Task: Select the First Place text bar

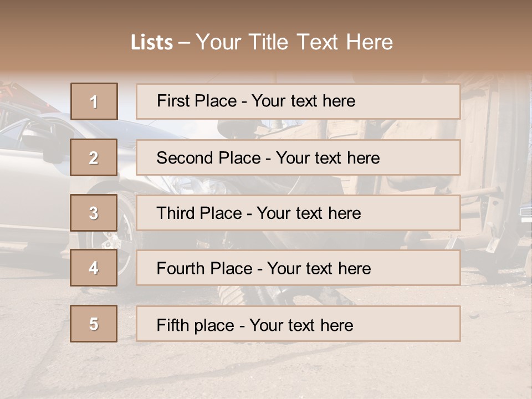Action: tap(298, 101)
